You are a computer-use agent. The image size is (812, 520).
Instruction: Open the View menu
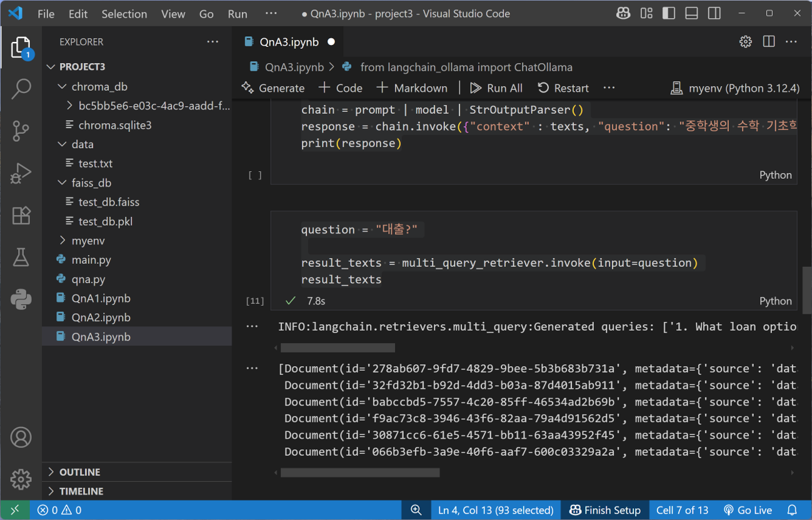pos(173,14)
